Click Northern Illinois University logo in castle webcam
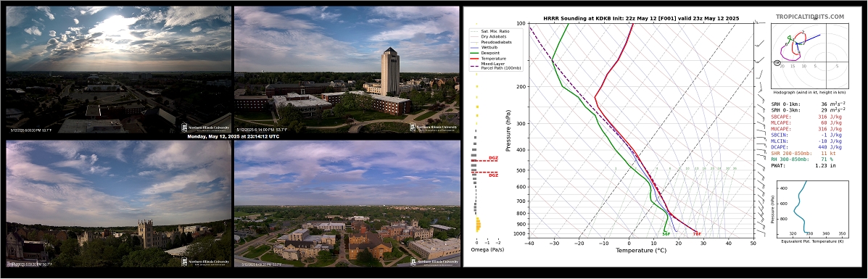The height and width of the screenshot is (279, 868). coord(206,262)
